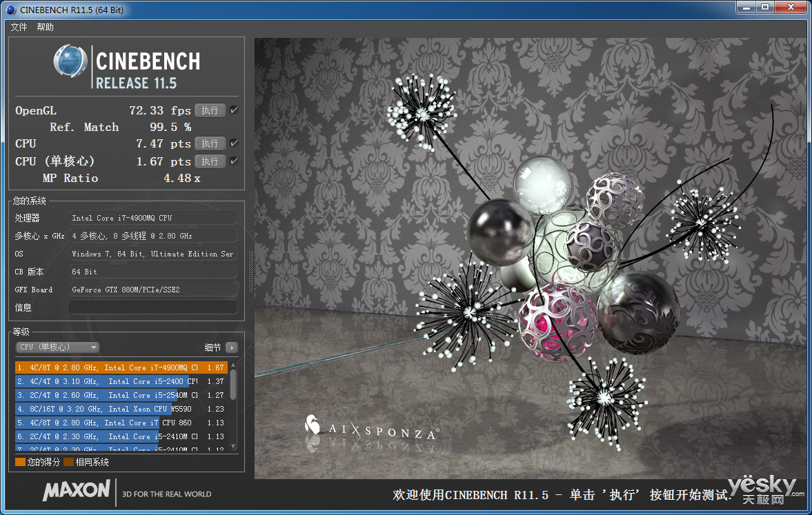Viewport: 812px width, 515px height.
Task: Click the 多核心 x GHz field
Action: [x=153, y=236]
